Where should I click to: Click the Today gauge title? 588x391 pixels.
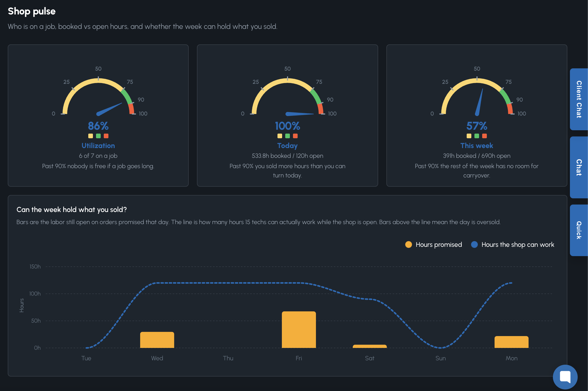click(x=288, y=146)
